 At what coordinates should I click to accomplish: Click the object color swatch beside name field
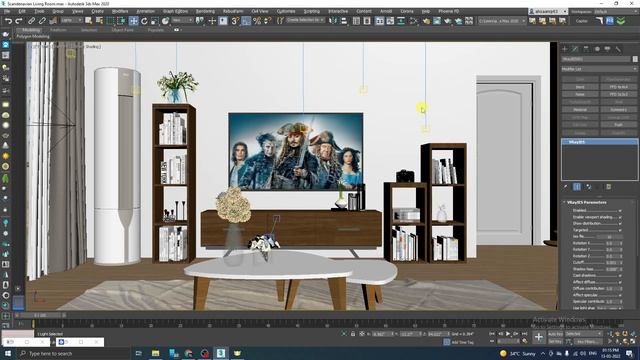[635, 59]
